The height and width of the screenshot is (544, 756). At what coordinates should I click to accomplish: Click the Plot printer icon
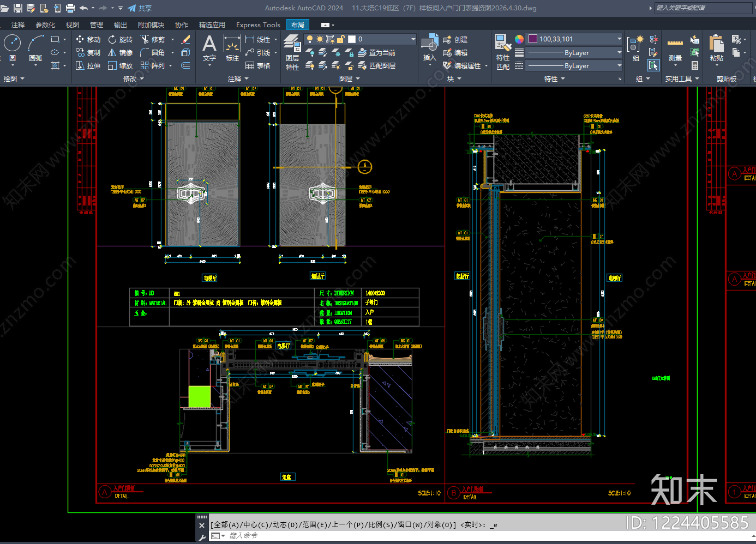pos(70,8)
